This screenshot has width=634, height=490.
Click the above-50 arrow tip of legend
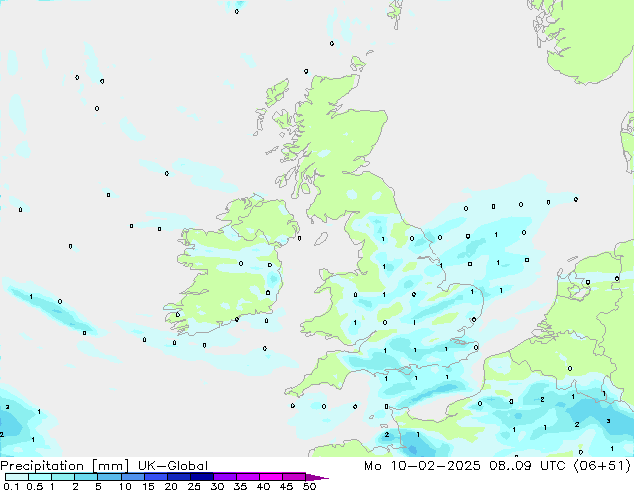click(317, 477)
